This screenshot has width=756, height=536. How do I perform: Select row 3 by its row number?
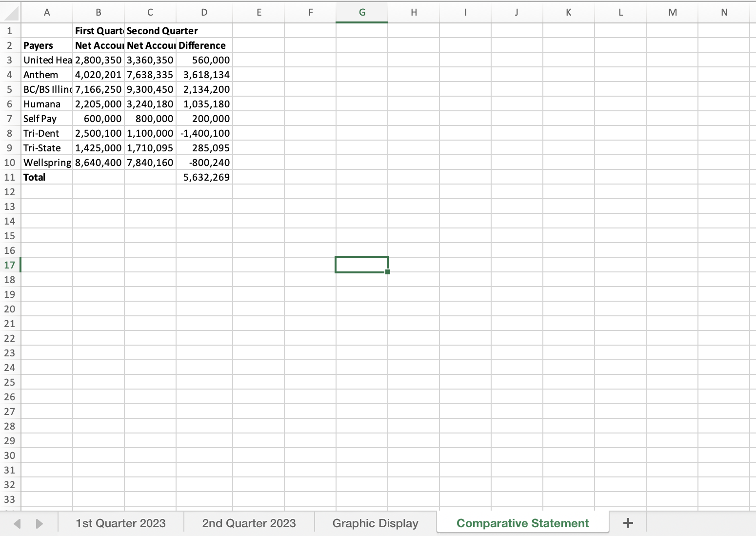point(9,60)
